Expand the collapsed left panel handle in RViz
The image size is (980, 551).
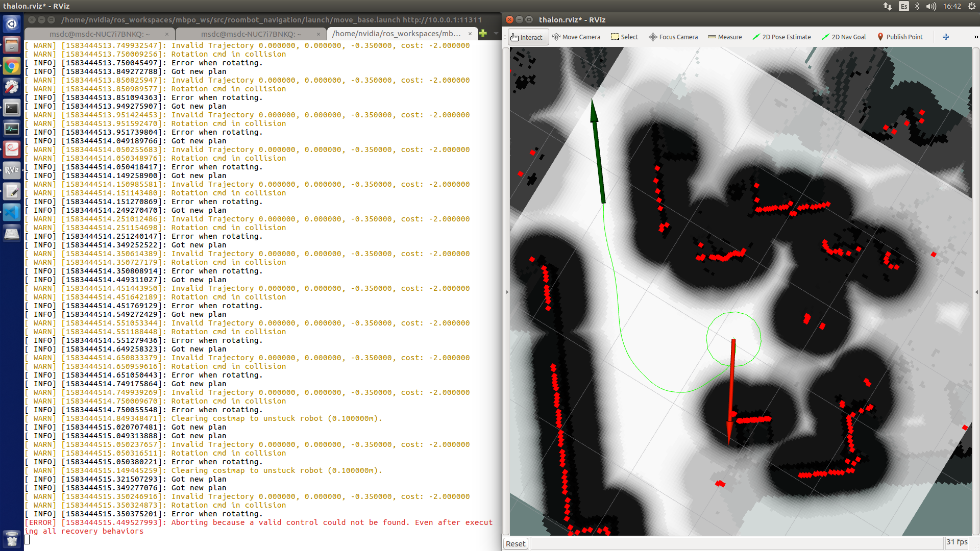point(506,292)
